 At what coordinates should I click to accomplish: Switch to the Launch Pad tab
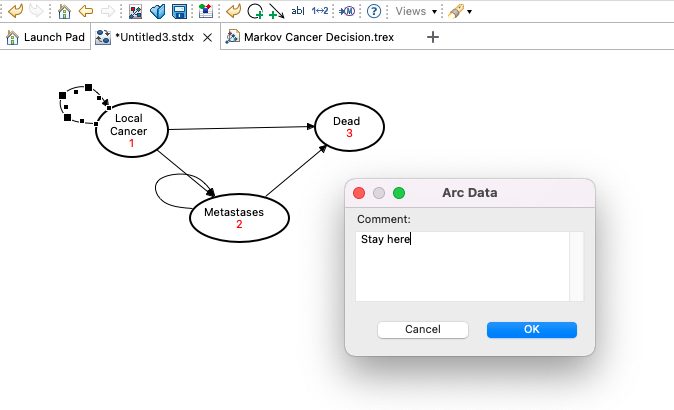click(45, 37)
